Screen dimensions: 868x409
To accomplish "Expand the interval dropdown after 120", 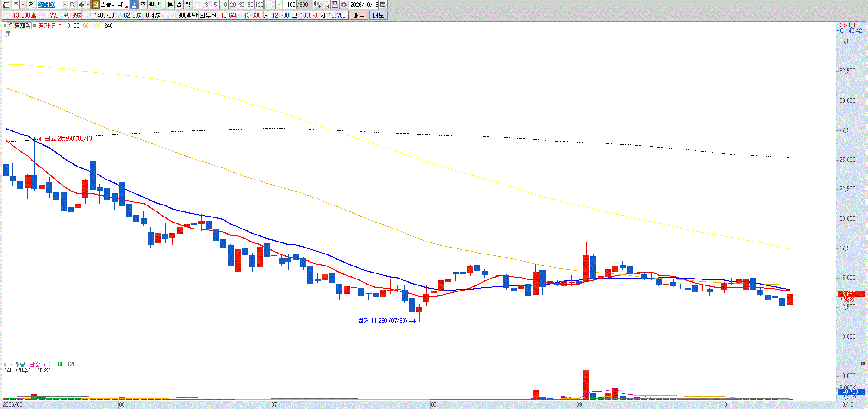I will coord(279,5).
